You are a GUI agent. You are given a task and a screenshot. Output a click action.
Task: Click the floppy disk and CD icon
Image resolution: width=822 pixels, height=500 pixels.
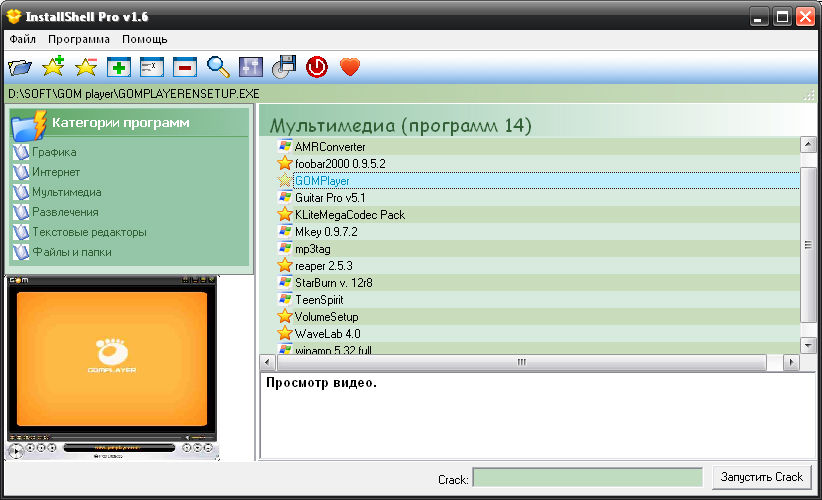tap(284, 67)
